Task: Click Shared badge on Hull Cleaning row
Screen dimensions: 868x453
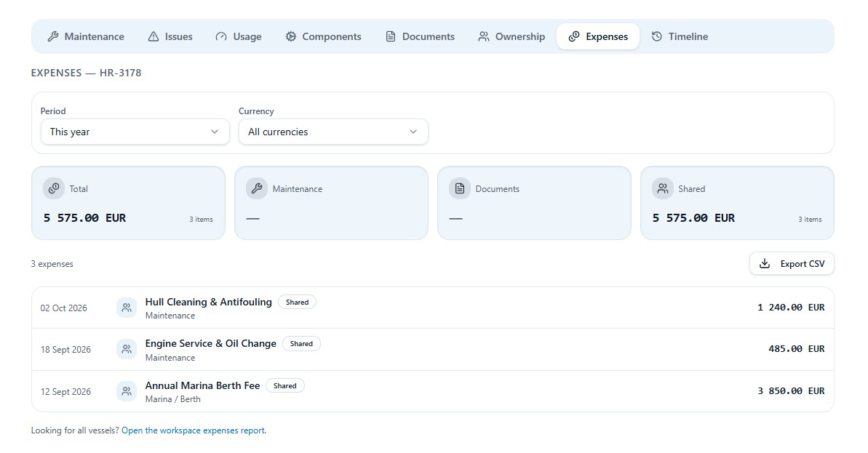Action: tap(298, 302)
